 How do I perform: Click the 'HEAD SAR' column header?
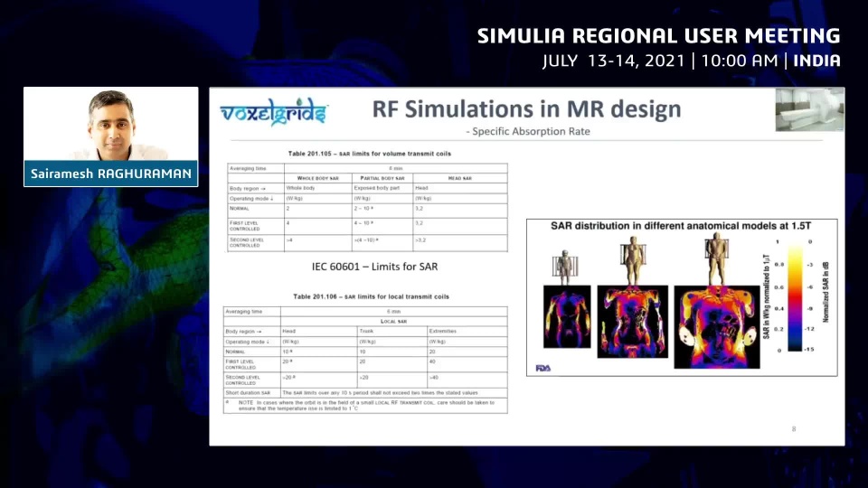pos(460,178)
